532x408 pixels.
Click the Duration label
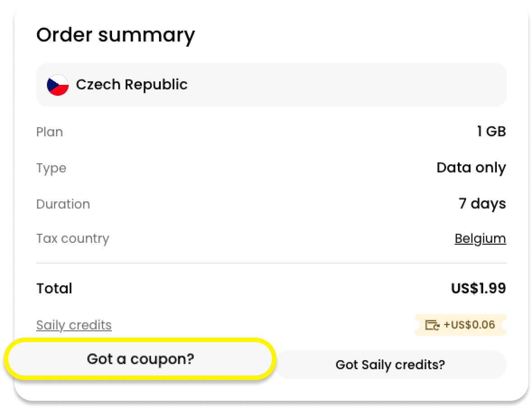click(63, 204)
